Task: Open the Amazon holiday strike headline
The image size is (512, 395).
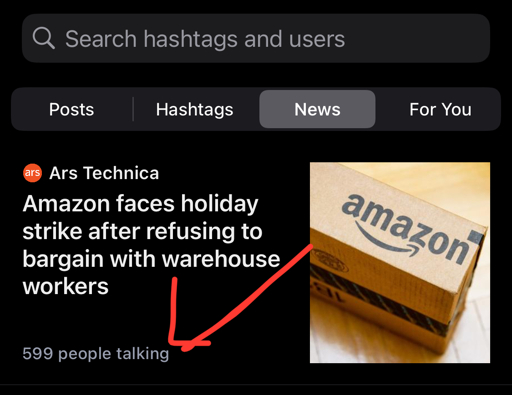Action: (x=152, y=245)
